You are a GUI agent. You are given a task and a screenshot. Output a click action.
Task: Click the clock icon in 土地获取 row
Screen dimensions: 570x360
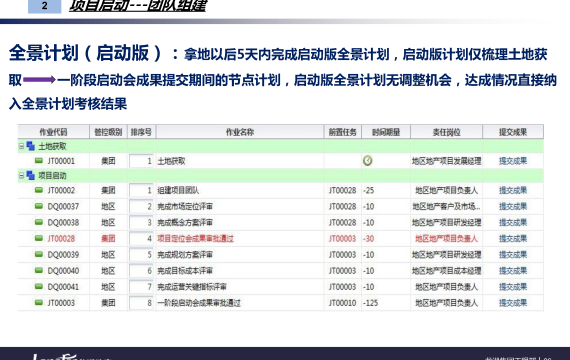(x=368, y=161)
